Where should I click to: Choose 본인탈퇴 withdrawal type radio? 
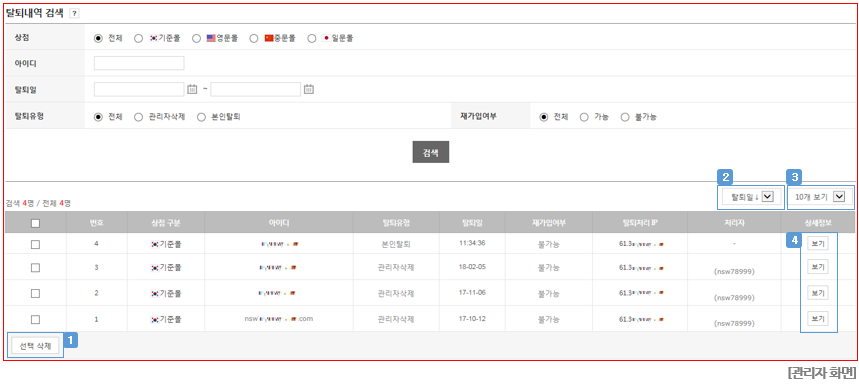point(201,117)
